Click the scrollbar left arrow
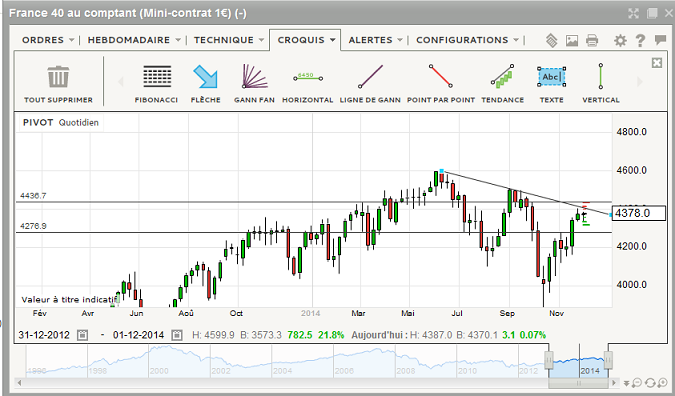The height and width of the screenshot is (396, 675). [x=19, y=383]
